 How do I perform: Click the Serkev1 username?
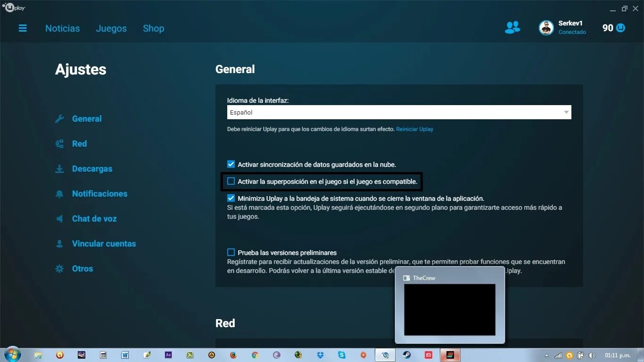click(570, 23)
